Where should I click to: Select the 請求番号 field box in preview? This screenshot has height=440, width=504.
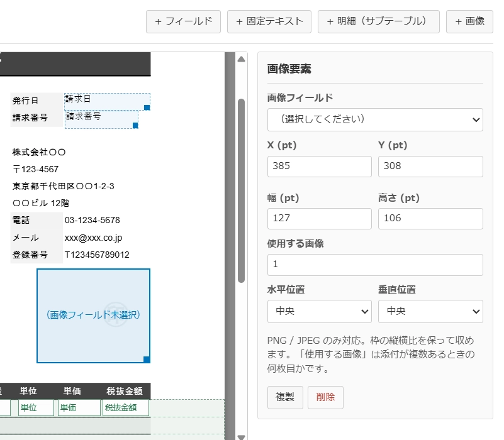[x=101, y=119]
